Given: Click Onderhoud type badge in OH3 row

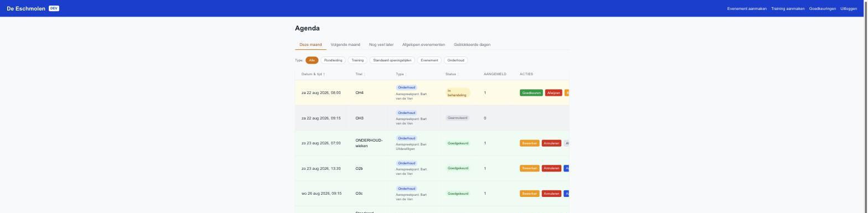Looking at the screenshot, I should [x=406, y=113].
